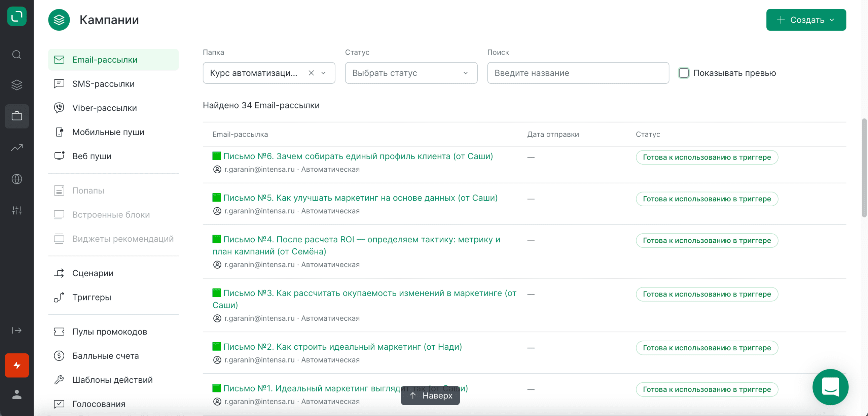Open the sliders settings icon in sidebar
The width and height of the screenshot is (868, 416).
tap(16, 210)
